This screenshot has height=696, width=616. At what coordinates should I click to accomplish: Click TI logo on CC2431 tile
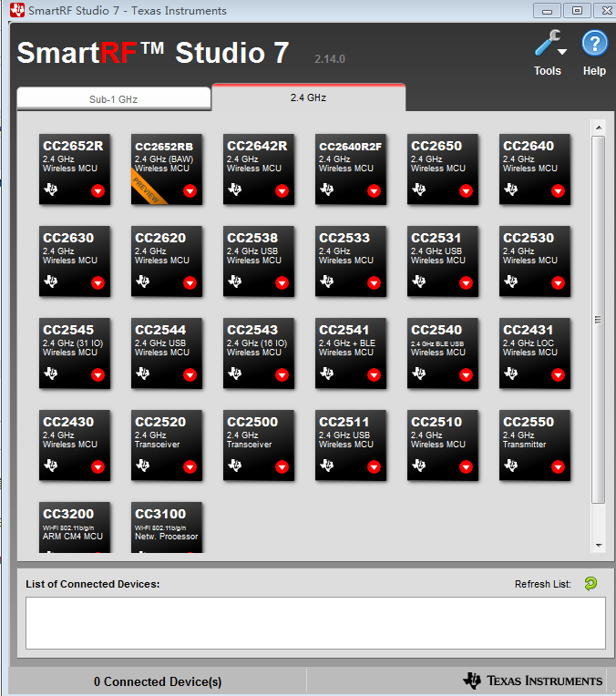(510, 374)
